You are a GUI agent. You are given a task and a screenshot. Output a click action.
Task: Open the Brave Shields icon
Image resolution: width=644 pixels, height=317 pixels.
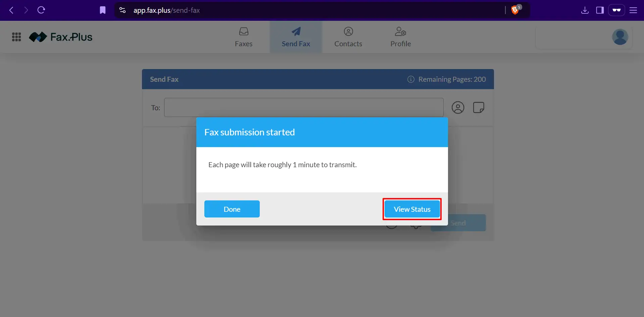(515, 10)
